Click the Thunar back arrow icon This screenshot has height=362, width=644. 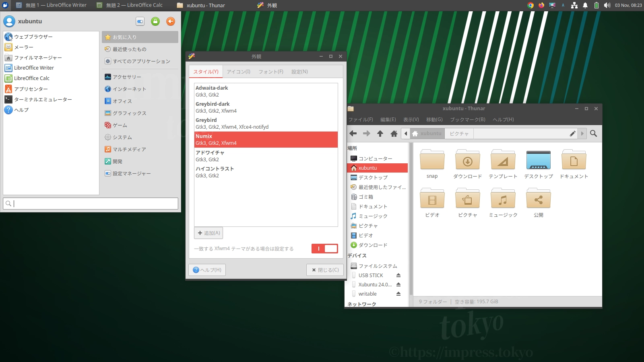pyautogui.click(x=353, y=134)
